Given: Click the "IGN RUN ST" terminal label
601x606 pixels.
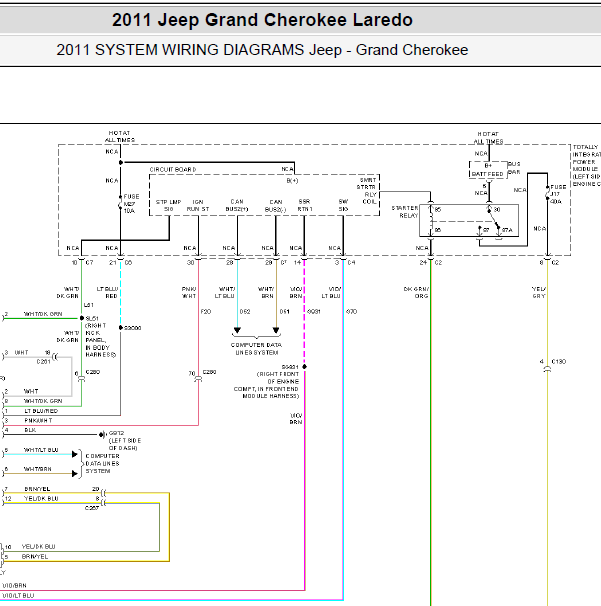Looking at the screenshot, I should click(x=198, y=206).
